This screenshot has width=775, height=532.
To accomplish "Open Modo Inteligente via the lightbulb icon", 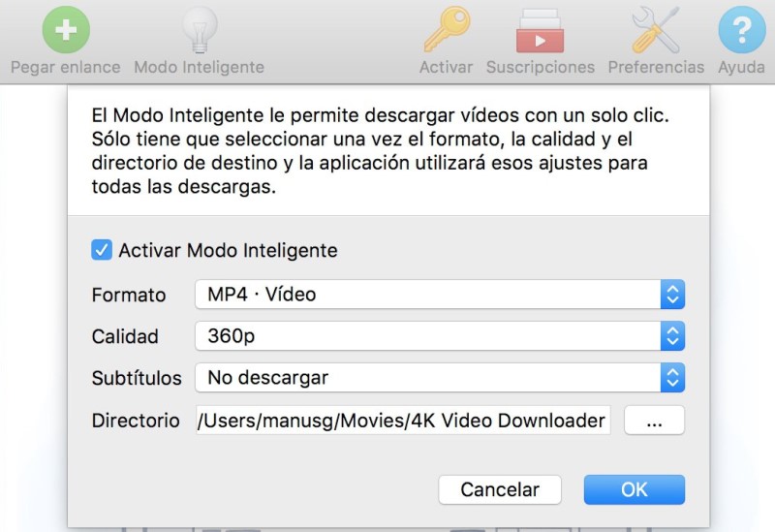I will click(x=200, y=30).
